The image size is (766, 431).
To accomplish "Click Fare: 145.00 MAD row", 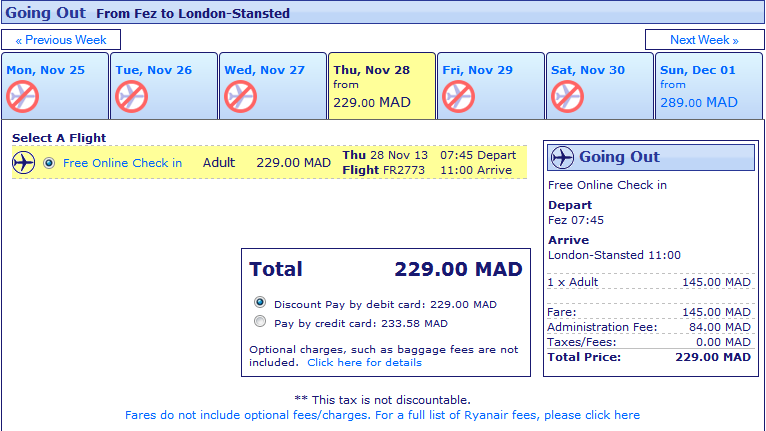I will tap(649, 312).
